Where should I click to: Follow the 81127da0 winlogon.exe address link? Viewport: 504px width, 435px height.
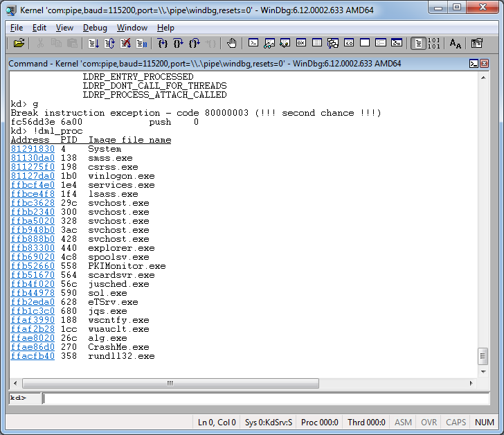33,176
